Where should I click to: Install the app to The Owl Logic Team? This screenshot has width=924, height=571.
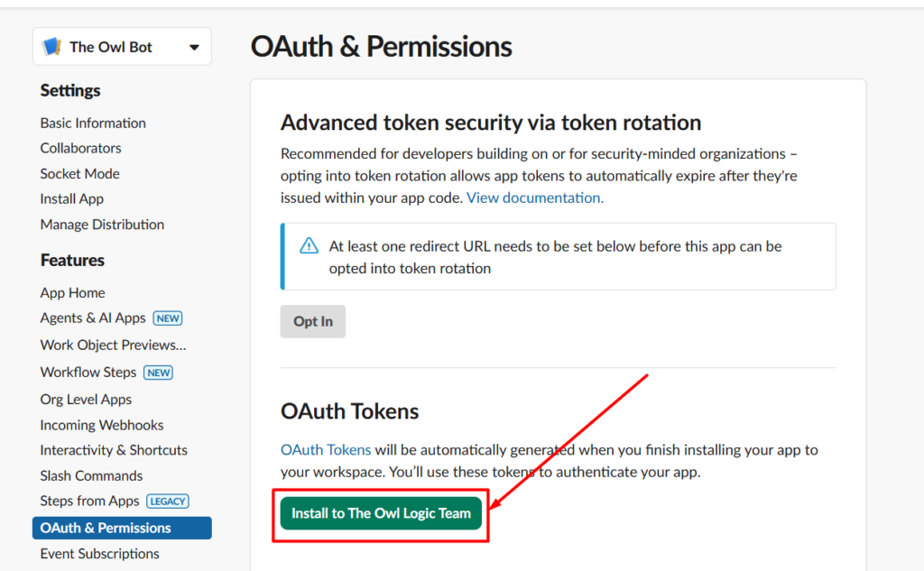click(380, 512)
